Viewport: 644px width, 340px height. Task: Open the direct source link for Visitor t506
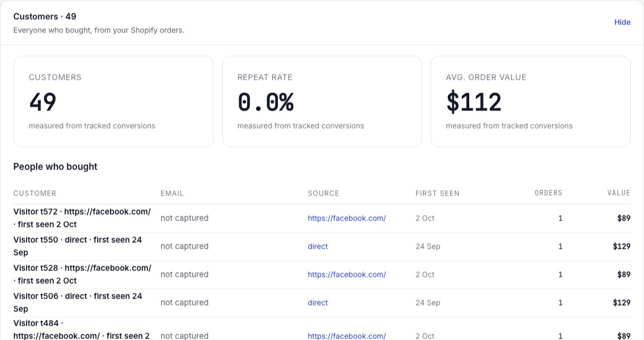tap(318, 303)
